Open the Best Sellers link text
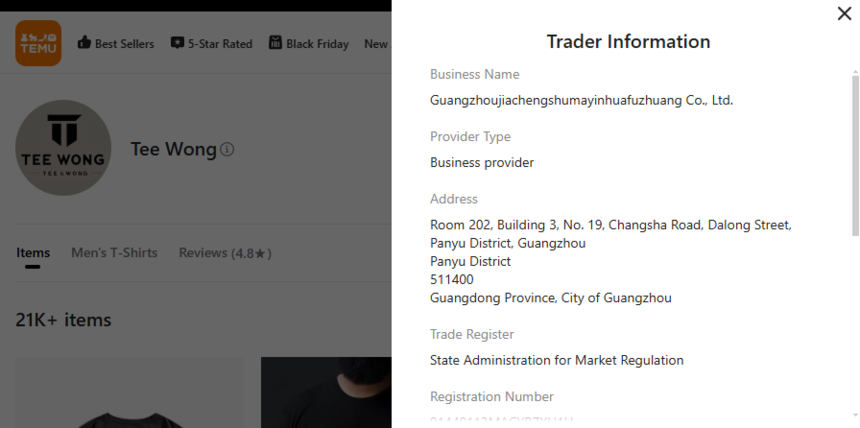860x428 pixels. point(124,44)
